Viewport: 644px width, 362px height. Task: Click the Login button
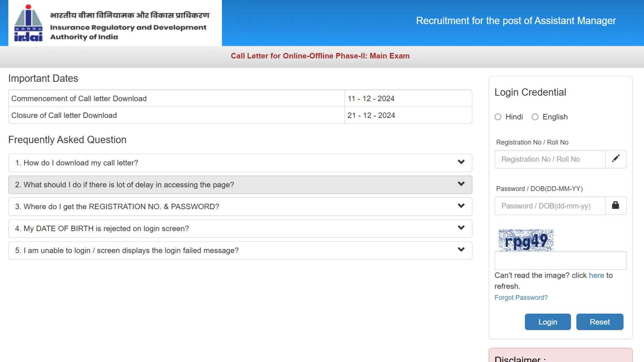(x=548, y=322)
